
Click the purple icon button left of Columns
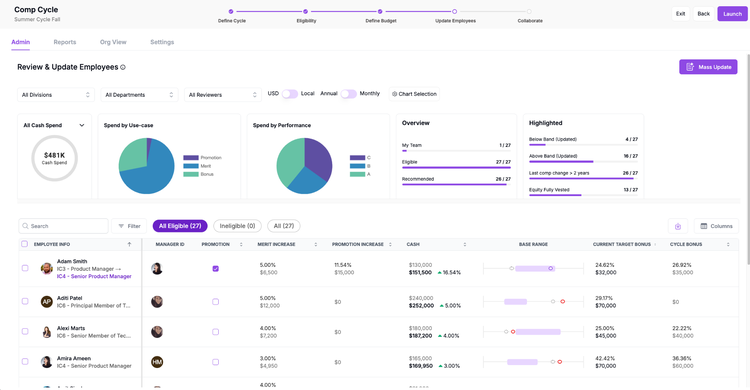pyautogui.click(x=678, y=226)
